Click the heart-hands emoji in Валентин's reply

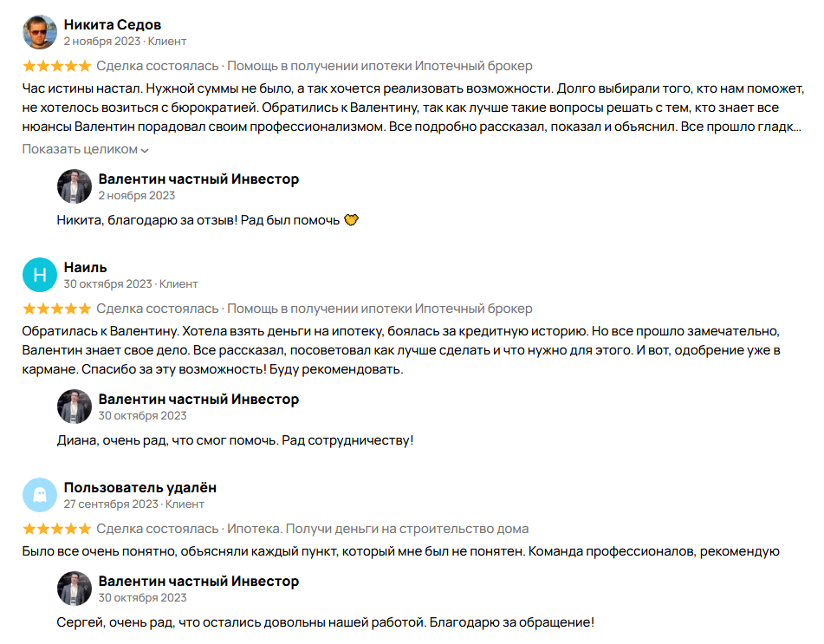click(x=351, y=220)
